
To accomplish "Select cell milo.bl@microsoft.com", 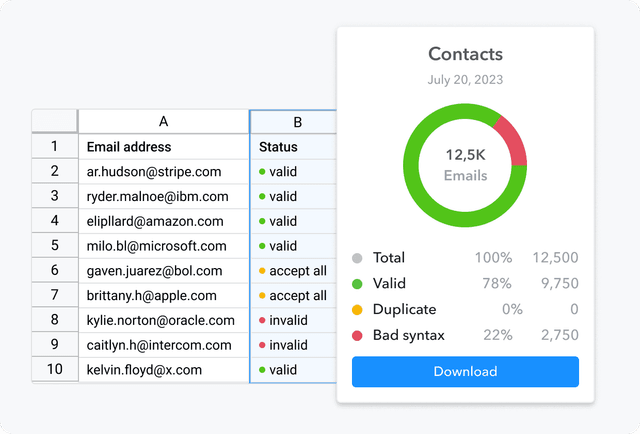I will pos(164,246).
